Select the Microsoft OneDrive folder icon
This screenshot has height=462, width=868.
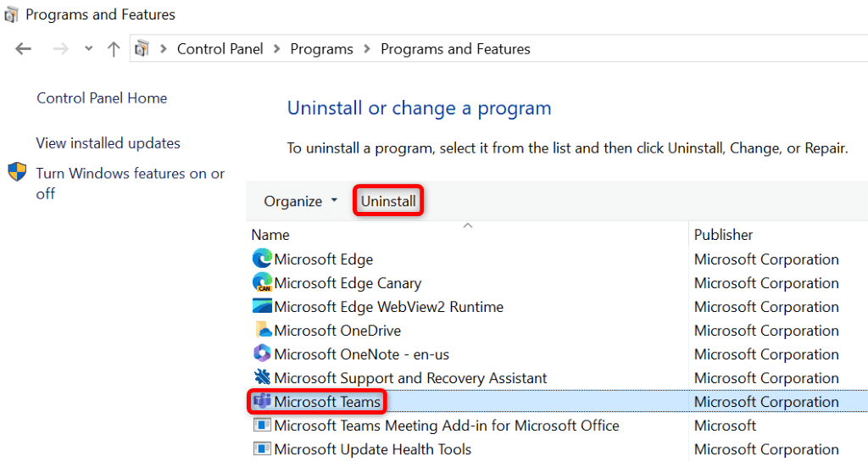262,331
